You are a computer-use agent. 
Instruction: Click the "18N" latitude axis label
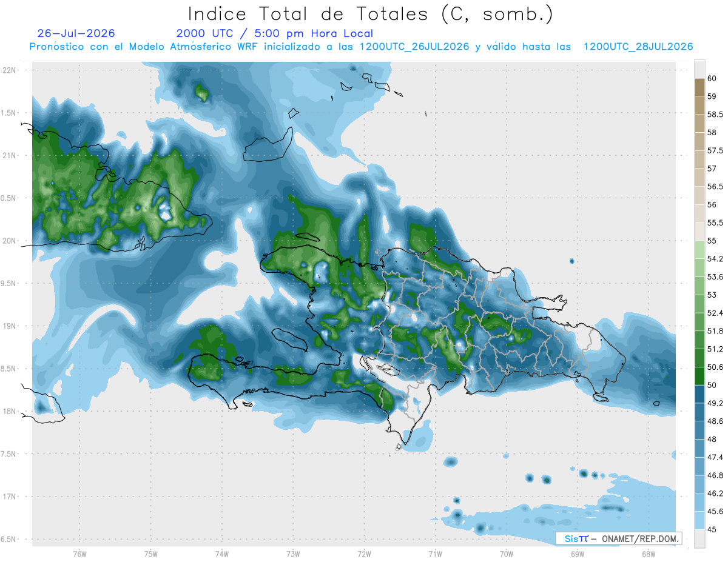pos(10,411)
